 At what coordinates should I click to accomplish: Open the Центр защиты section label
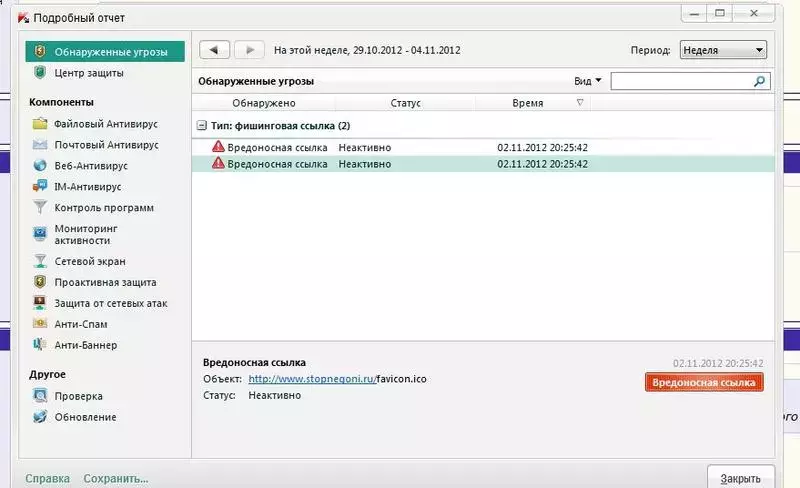tap(89, 73)
